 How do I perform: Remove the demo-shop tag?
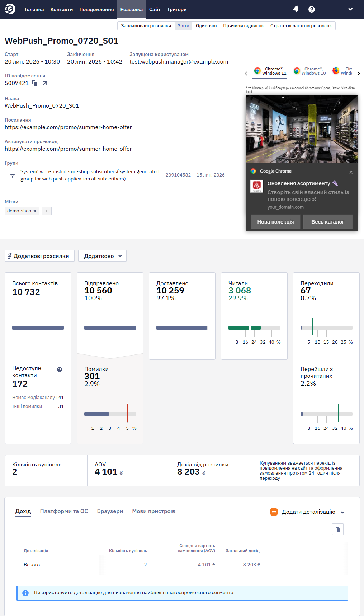tap(35, 211)
